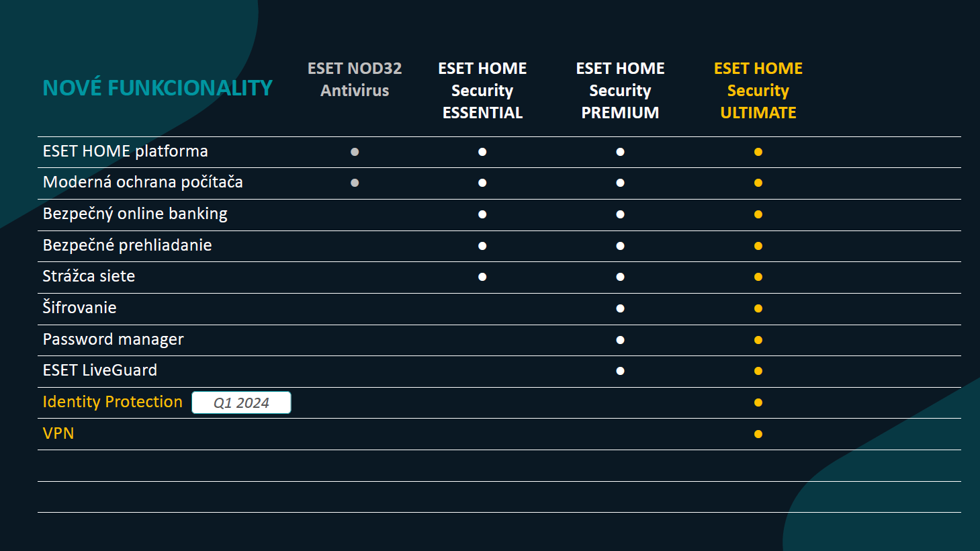This screenshot has height=551, width=980.
Task: Select the ESET HOME Security PREMIUM header
Action: (620, 91)
